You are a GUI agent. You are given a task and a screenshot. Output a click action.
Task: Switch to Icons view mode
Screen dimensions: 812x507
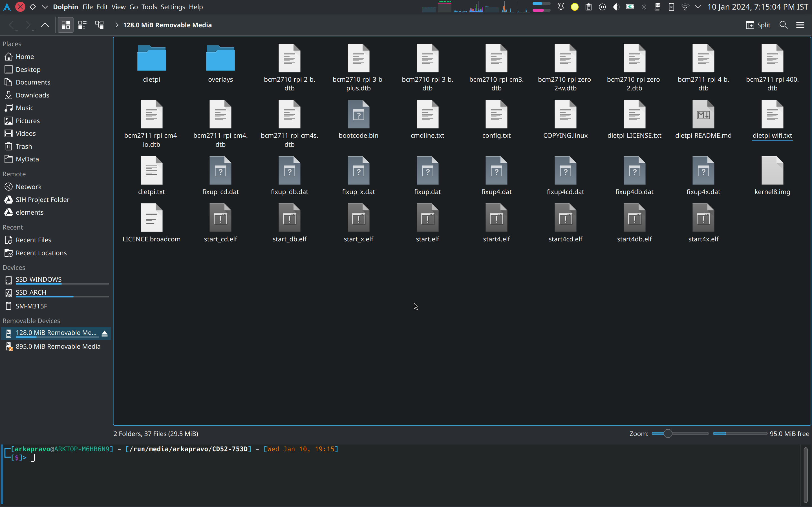pyautogui.click(x=65, y=25)
